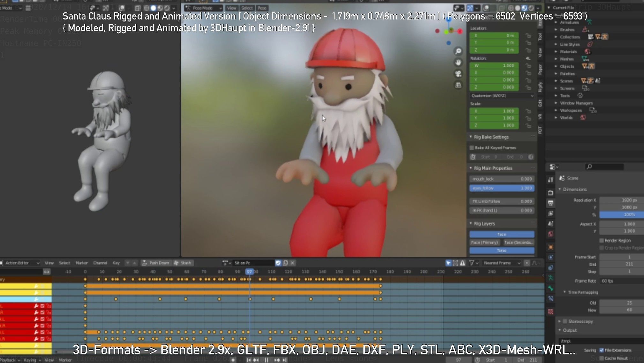Image resolution: width=644 pixels, height=363 pixels.
Task: Toggle the Face rig layer button
Action: click(502, 234)
